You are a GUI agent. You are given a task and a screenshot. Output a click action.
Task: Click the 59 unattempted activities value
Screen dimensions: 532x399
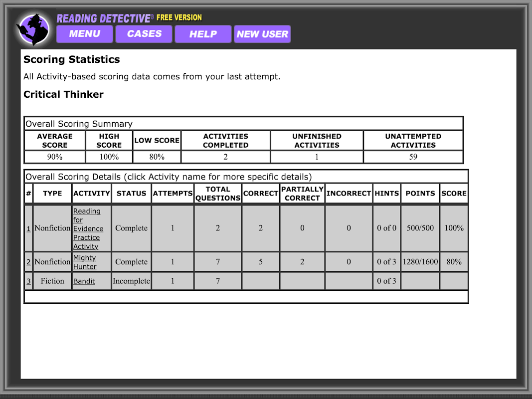click(413, 157)
